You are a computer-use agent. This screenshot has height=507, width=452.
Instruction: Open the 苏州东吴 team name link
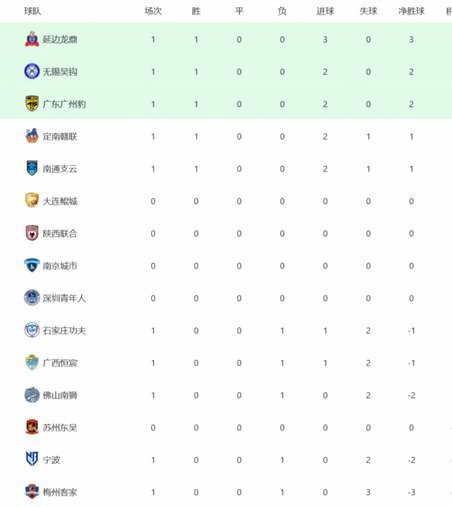60,427
